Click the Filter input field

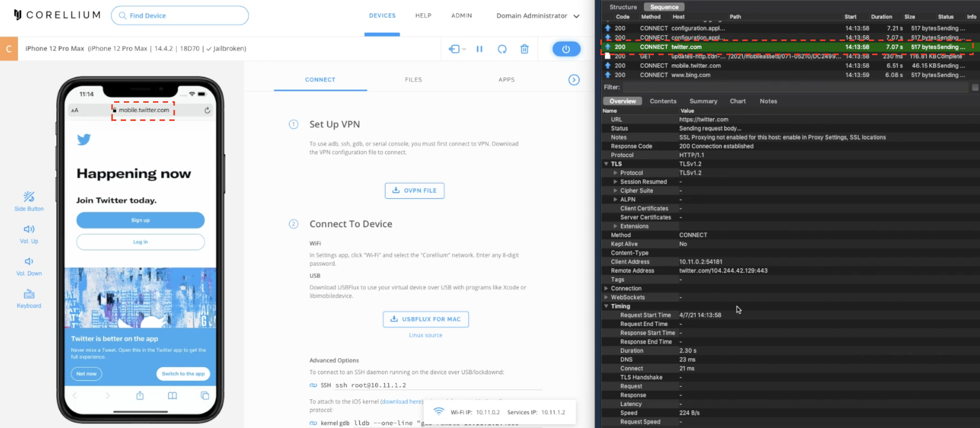pos(795,87)
